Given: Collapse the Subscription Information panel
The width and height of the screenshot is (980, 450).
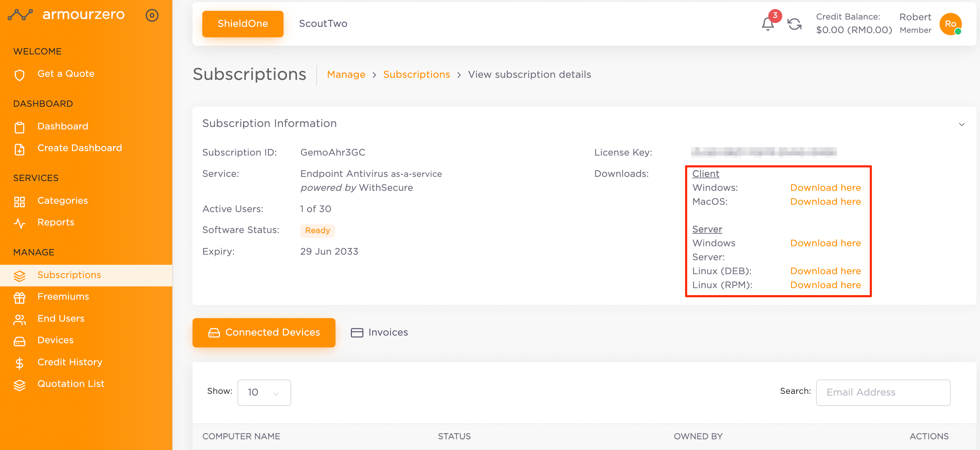Looking at the screenshot, I should click(962, 124).
